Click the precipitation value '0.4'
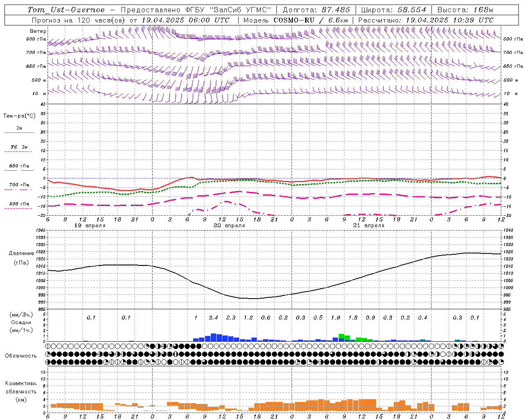525x420 pixels. (x=422, y=318)
